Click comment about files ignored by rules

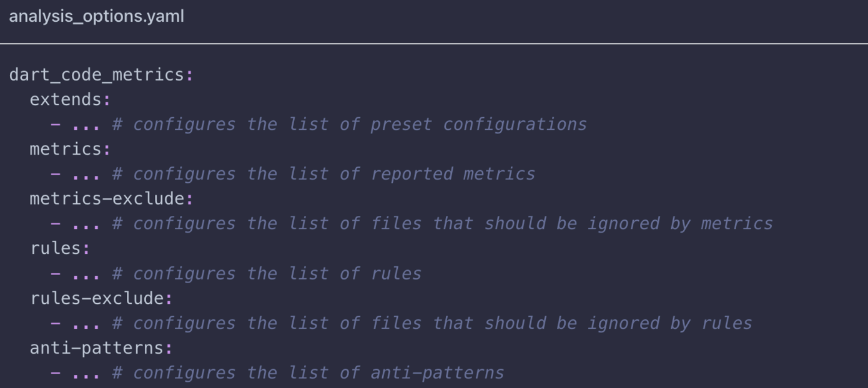pyautogui.click(x=432, y=323)
